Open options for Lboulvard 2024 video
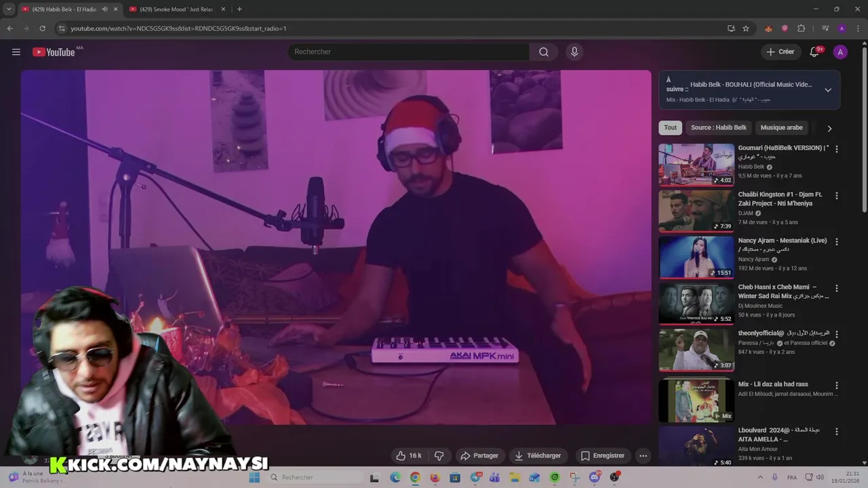Viewport: 868px width, 488px height. 837,432
